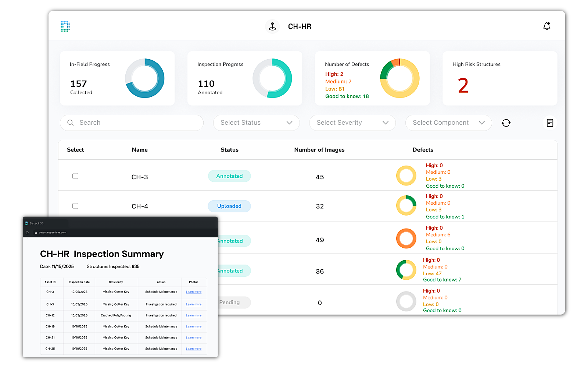Image resolution: width=588 pixels, height=368 pixels.
Task: Click the Detect OS logo in the top-left
Action: point(65,26)
